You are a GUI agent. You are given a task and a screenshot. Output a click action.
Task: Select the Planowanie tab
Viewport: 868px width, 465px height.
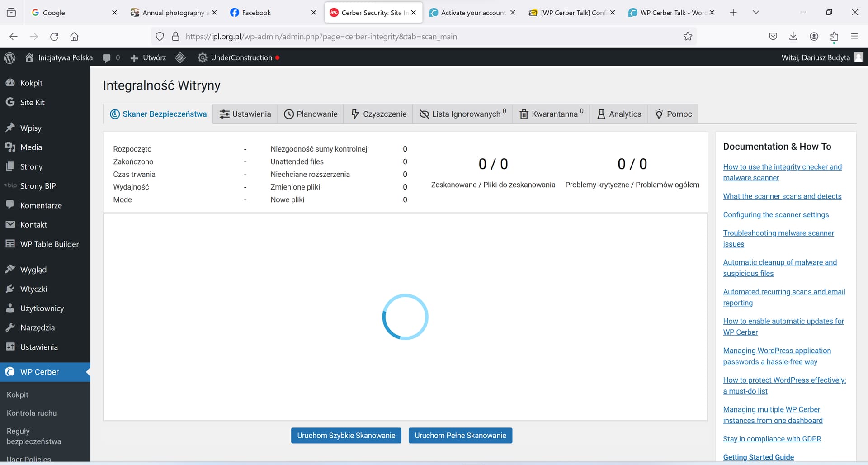click(x=311, y=114)
